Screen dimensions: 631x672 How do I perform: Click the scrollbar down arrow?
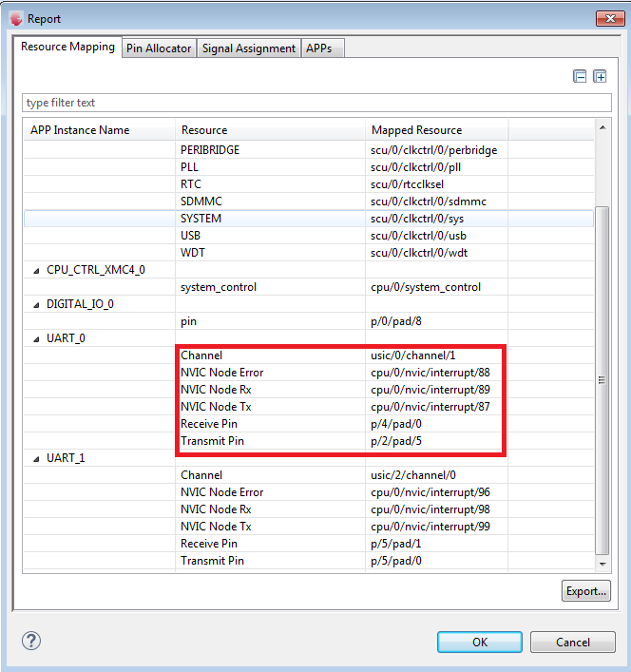click(602, 564)
